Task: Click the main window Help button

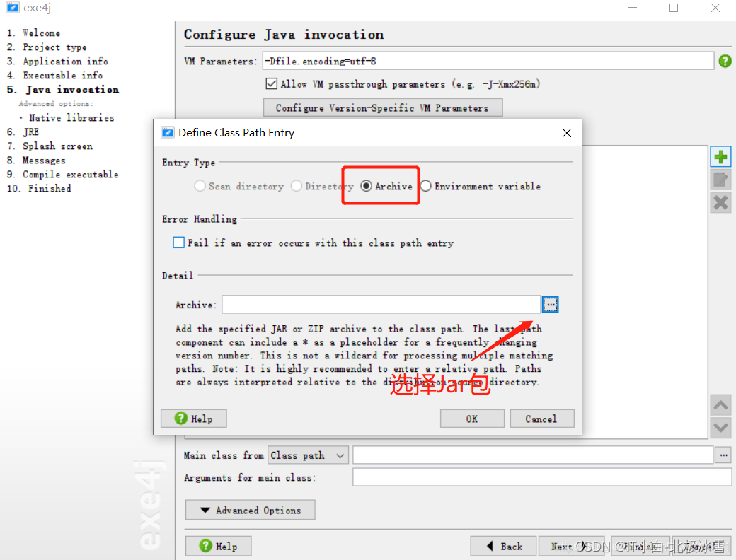Action: (x=218, y=546)
